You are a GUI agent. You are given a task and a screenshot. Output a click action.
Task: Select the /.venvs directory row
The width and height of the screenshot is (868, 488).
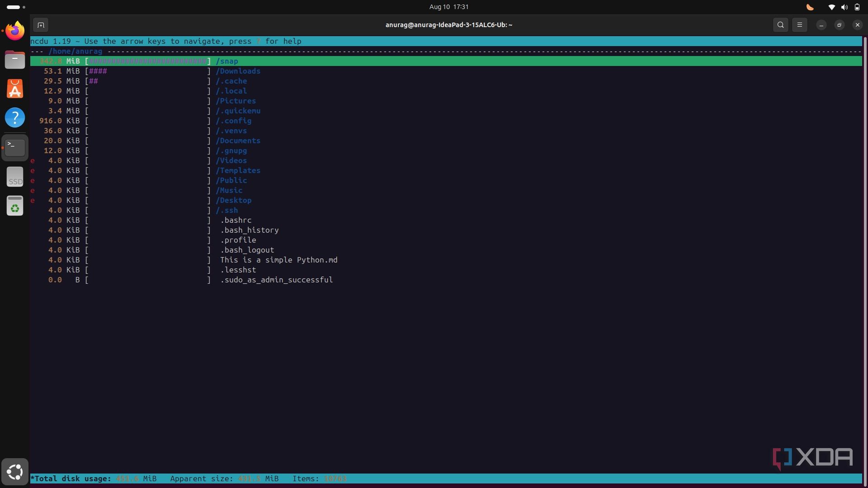446,131
